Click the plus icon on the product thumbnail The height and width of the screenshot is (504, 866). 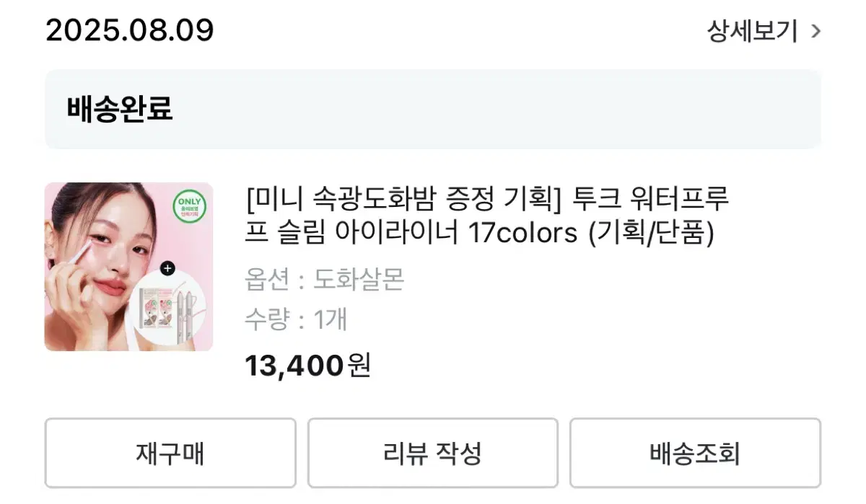click(x=169, y=268)
